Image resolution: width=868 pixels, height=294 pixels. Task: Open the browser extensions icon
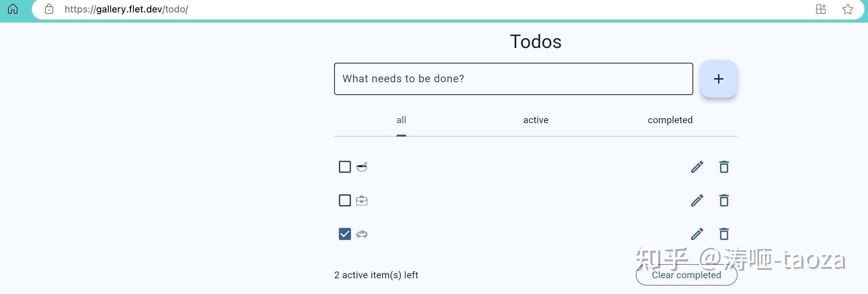click(x=821, y=9)
